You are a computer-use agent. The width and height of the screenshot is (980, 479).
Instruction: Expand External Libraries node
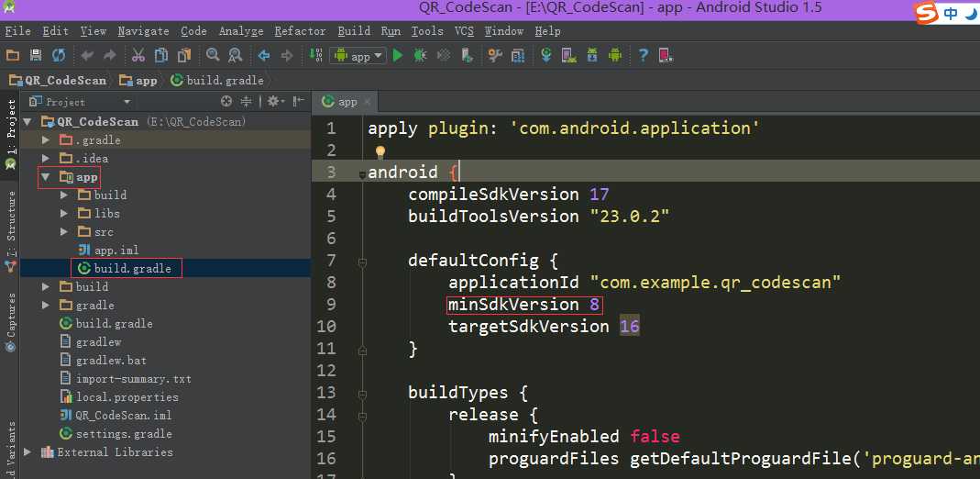(27, 451)
